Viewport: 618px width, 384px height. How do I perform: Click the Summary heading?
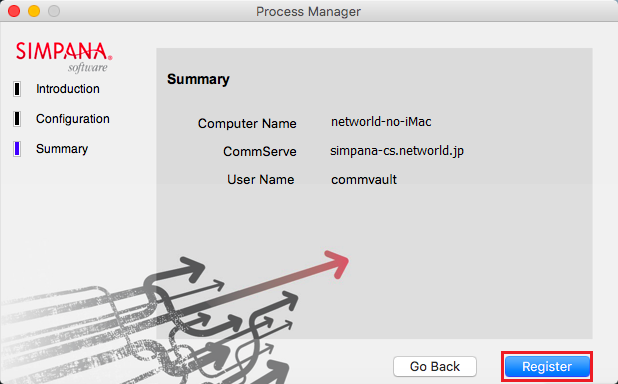click(x=198, y=79)
